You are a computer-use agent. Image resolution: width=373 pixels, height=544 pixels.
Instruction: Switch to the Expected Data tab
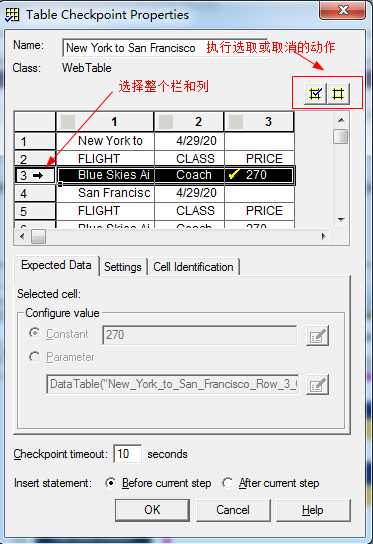click(x=56, y=265)
